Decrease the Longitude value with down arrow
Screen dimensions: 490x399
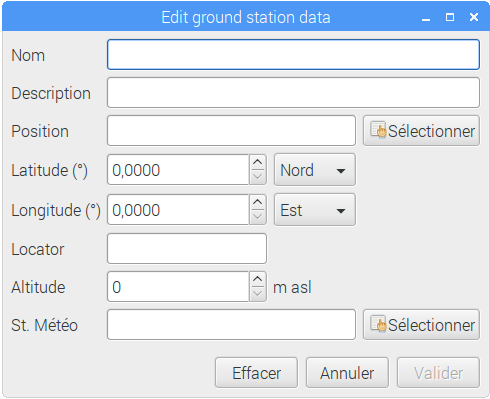(x=258, y=217)
